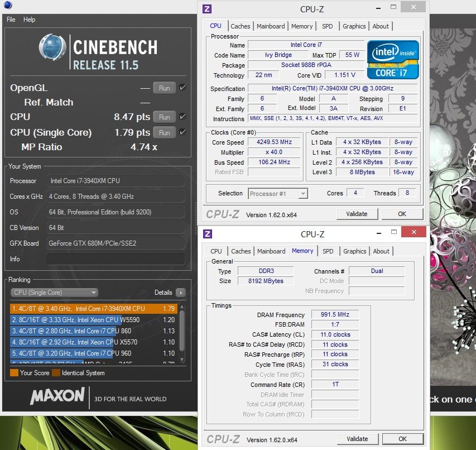This screenshot has width=476, height=450.
Task: Click the Processor field in Your System
Action: coord(116,181)
